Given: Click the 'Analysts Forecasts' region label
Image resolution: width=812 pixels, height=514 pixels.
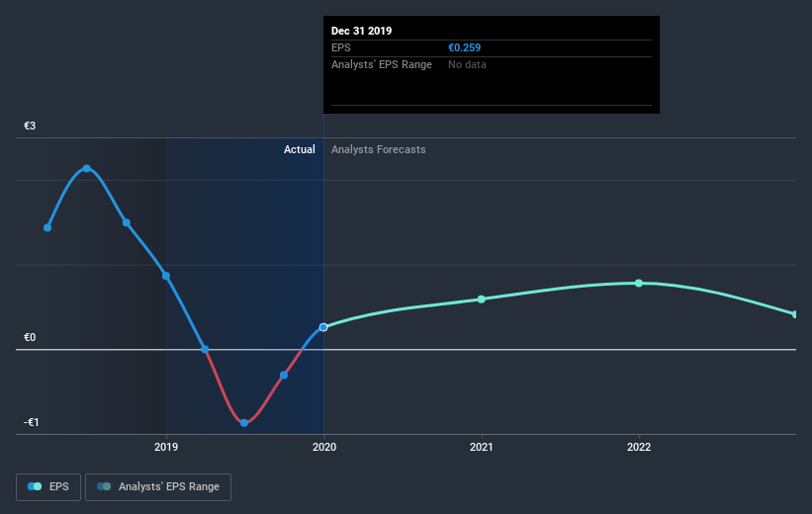Looking at the screenshot, I should pyautogui.click(x=379, y=149).
